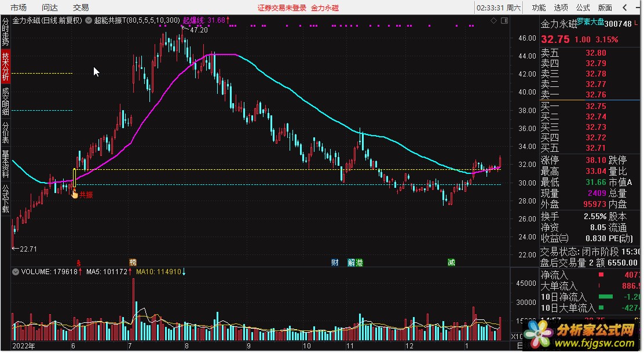This screenshot has height=353, width=644.
Task: Click stock code 300748
Action: coord(618,24)
